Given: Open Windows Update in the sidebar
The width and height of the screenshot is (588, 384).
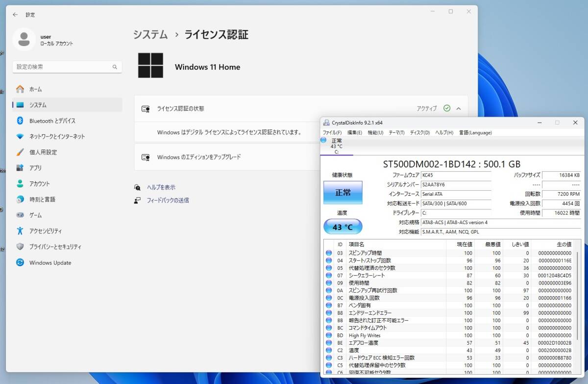Looking at the screenshot, I should (67, 263).
